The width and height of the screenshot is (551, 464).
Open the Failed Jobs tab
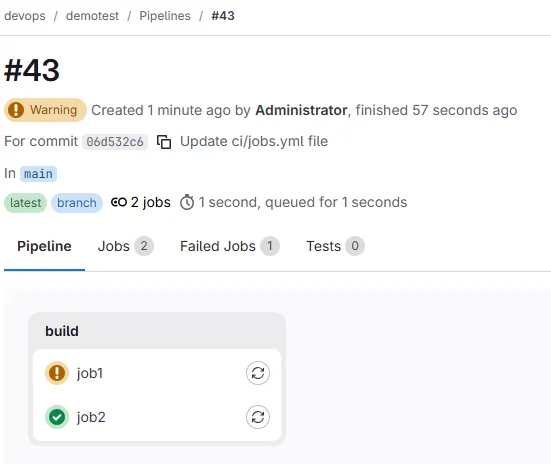(229, 246)
